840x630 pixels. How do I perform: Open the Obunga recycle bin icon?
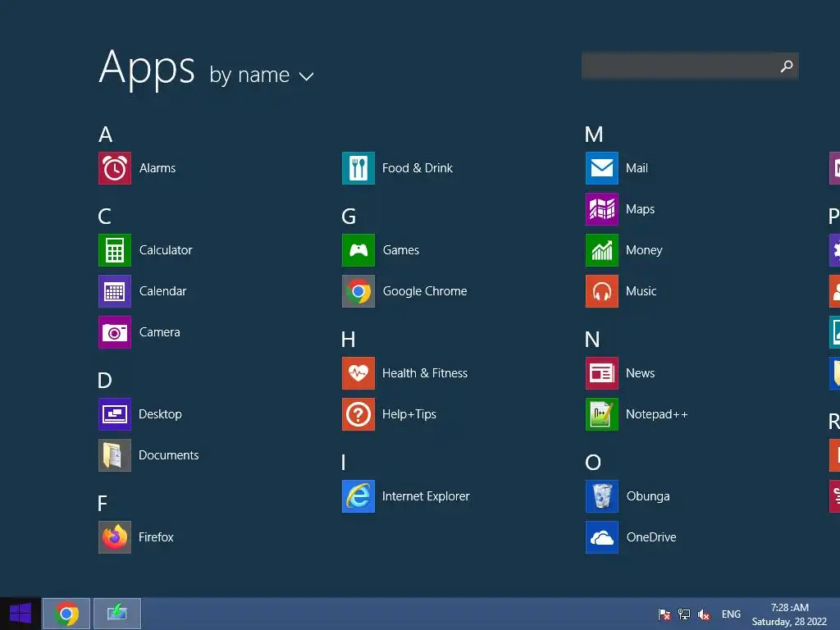[602, 496]
